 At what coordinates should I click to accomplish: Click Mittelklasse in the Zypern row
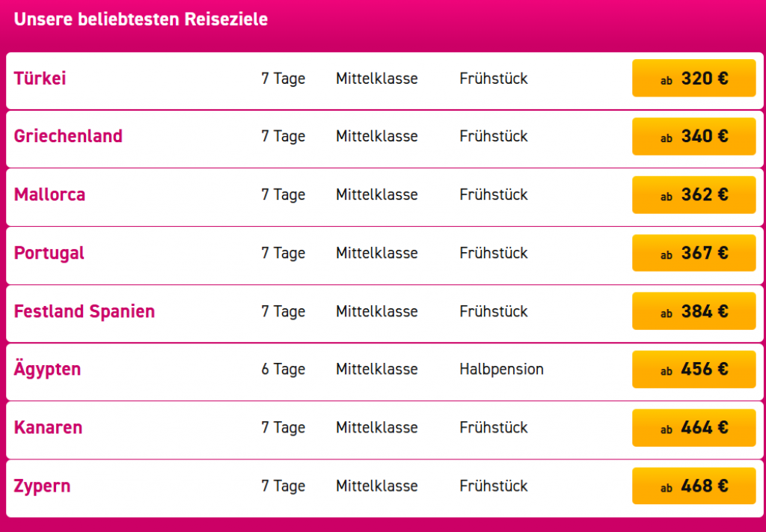[377, 486]
